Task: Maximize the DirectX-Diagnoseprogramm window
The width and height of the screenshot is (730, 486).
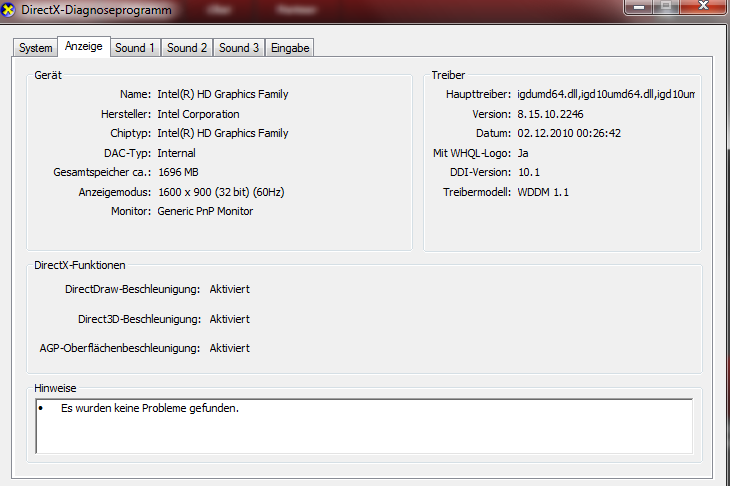Action: (x=666, y=6)
